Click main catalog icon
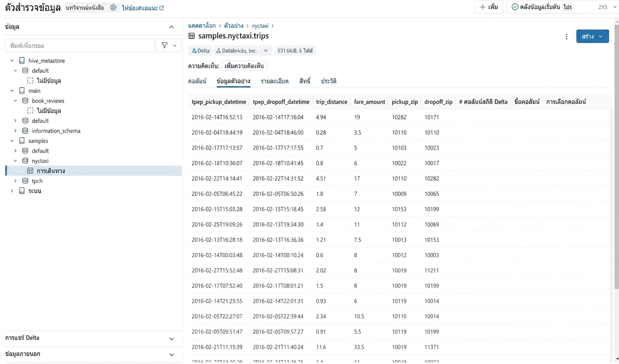 pyautogui.click(x=22, y=91)
